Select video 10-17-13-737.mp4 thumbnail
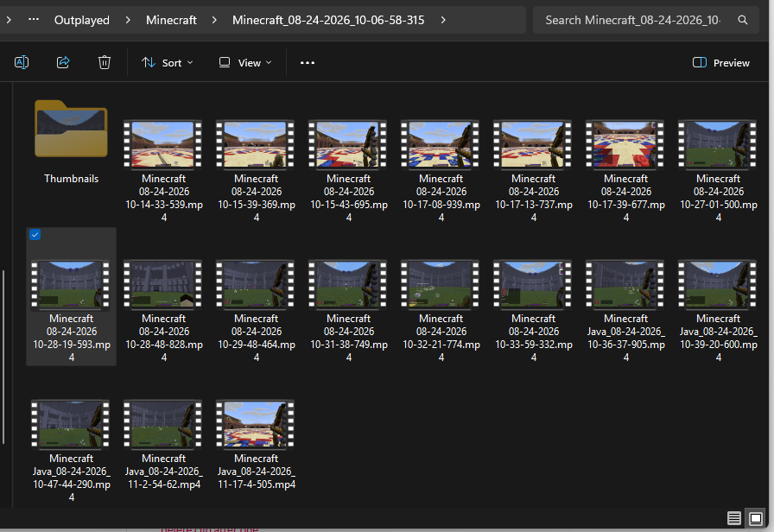This screenshot has width=774, height=532. click(533, 144)
